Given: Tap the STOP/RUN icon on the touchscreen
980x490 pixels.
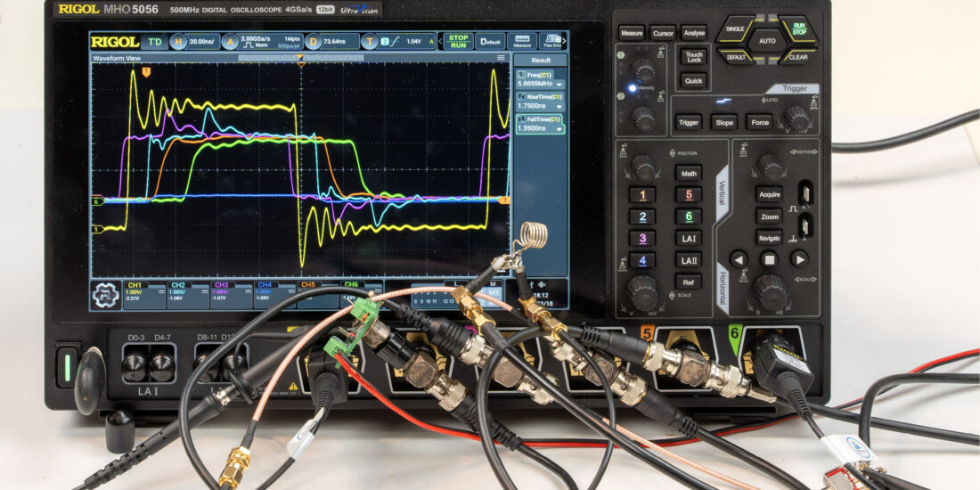Looking at the screenshot, I should [x=458, y=41].
